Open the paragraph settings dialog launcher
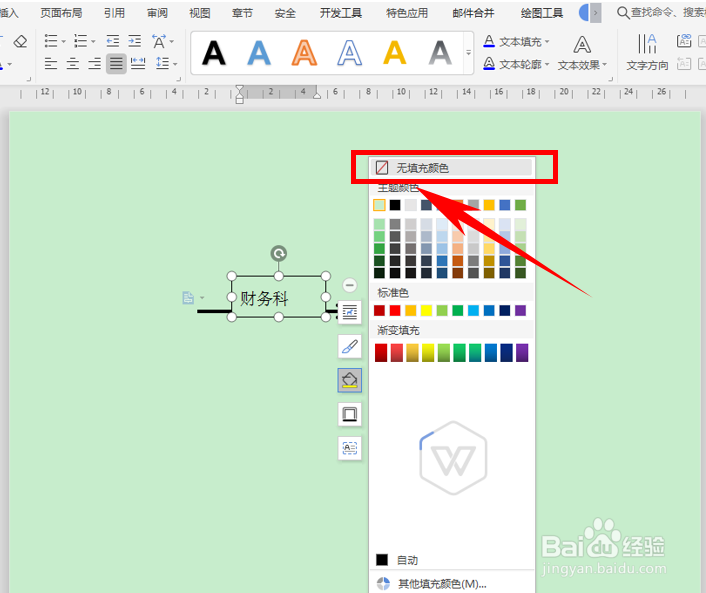This screenshot has width=706, height=593. click(179, 79)
